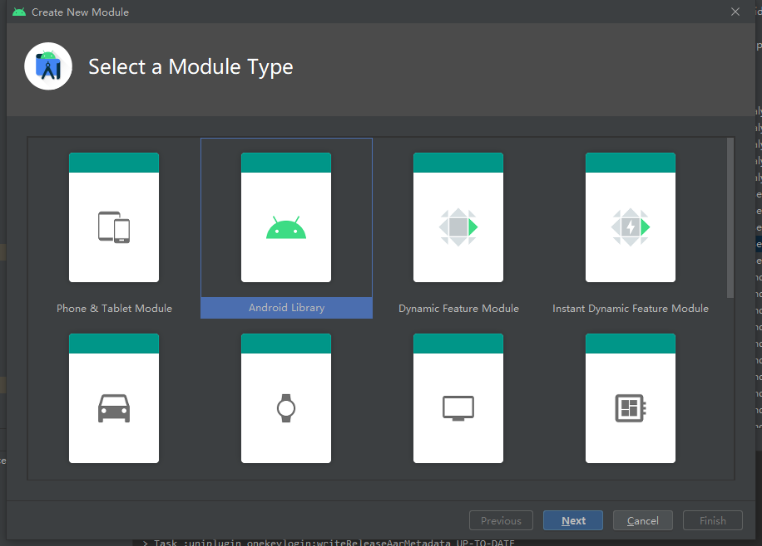Select the Android Library module card

(286, 228)
